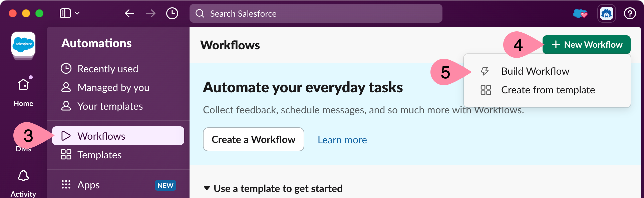Click the Salesforce workspace logo
The width and height of the screenshot is (644, 198).
[x=23, y=44]
